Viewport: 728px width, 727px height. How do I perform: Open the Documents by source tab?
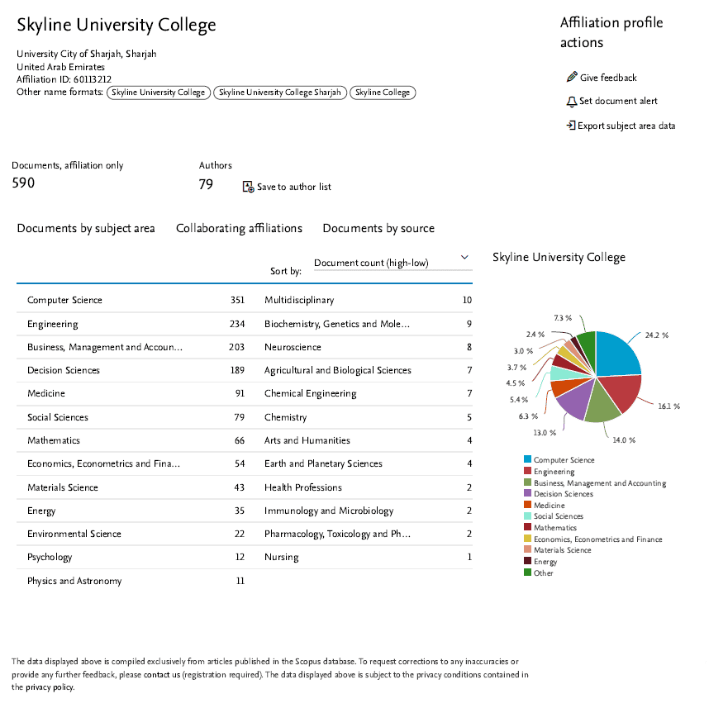pyautogui.click(x=378, y=228)
